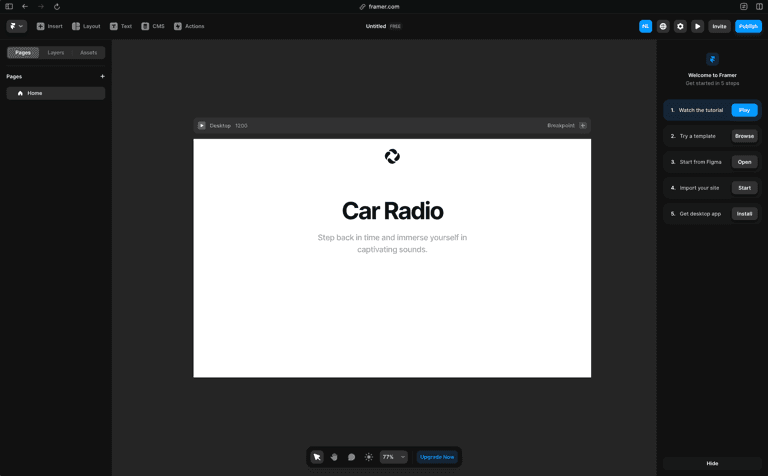The width and height of the screenshot is (768, 476).
Task: Open the 77% zoom dropdown
Action: (393, 457)
